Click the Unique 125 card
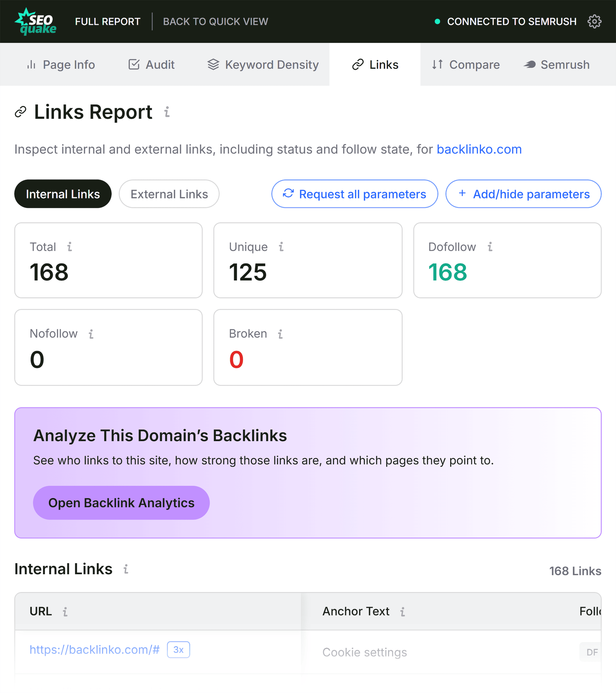 [x=308, y=260]
